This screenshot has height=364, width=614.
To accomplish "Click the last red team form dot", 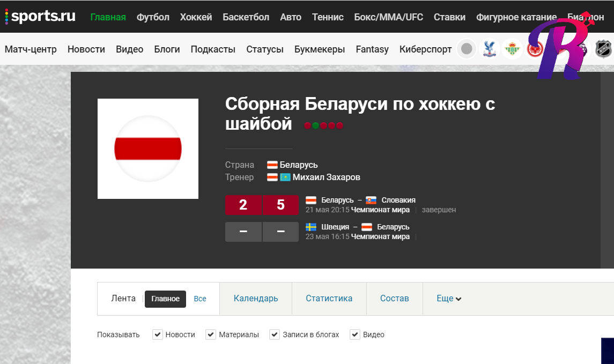I will pyautogui.click(x=340, y=125).
